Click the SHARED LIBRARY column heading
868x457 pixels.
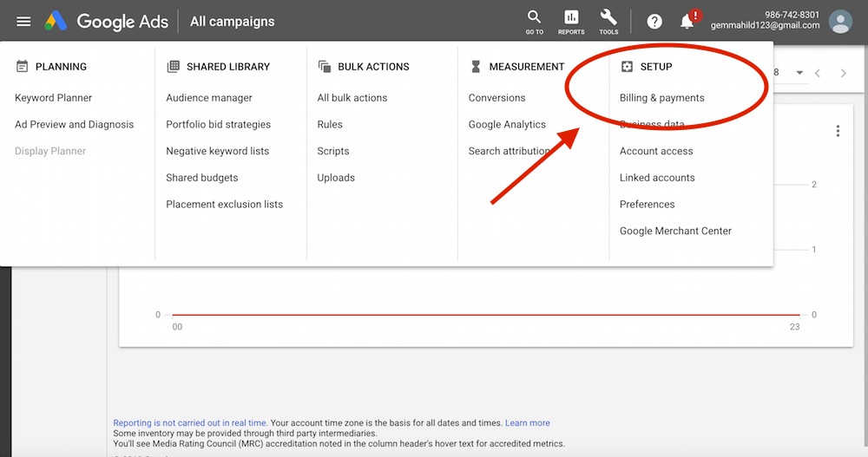pos(228,67)
